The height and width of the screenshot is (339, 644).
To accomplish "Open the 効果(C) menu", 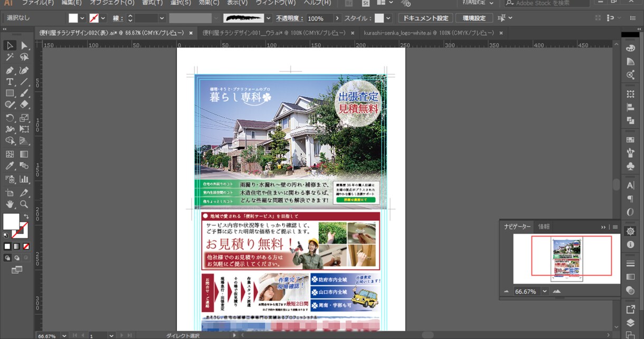I will click(210, 3).
